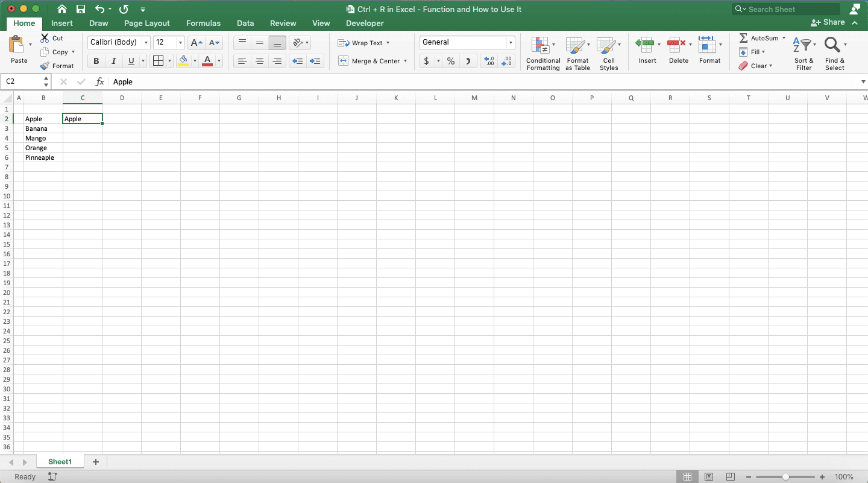868x483 pixels.
Task: Apply the red font color
Action: 207,61
